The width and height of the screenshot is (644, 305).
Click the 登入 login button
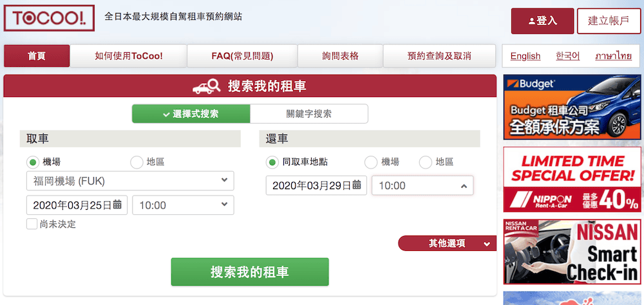coord(542,21)
